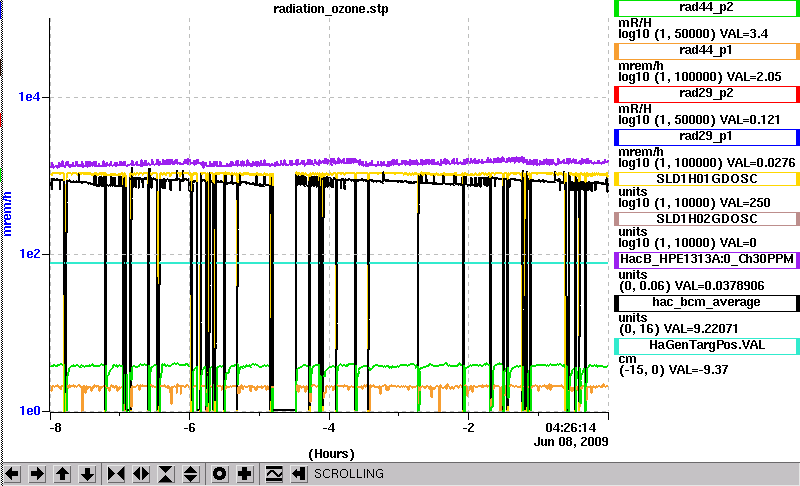The height and width of the screenshot is (486, 800).
Task: Click the -2 x-axis tick label
Action: [x=468, y=428]
